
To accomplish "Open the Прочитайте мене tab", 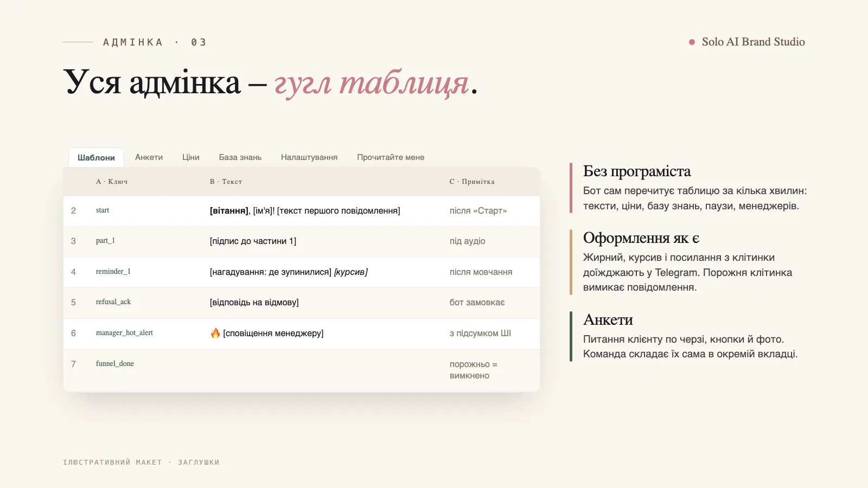I will [391, 157].
